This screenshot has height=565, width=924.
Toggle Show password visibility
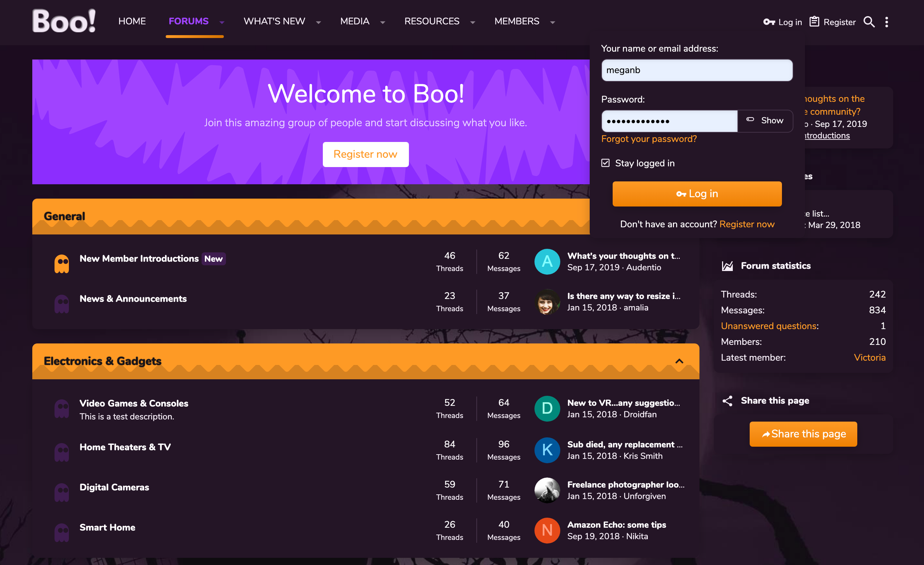coord(765,121)
